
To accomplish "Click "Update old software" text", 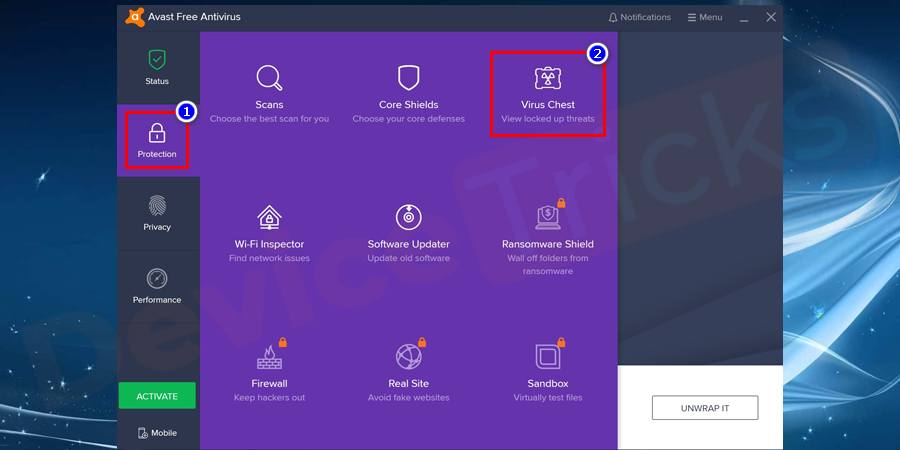I will click(x=409, y=258).
